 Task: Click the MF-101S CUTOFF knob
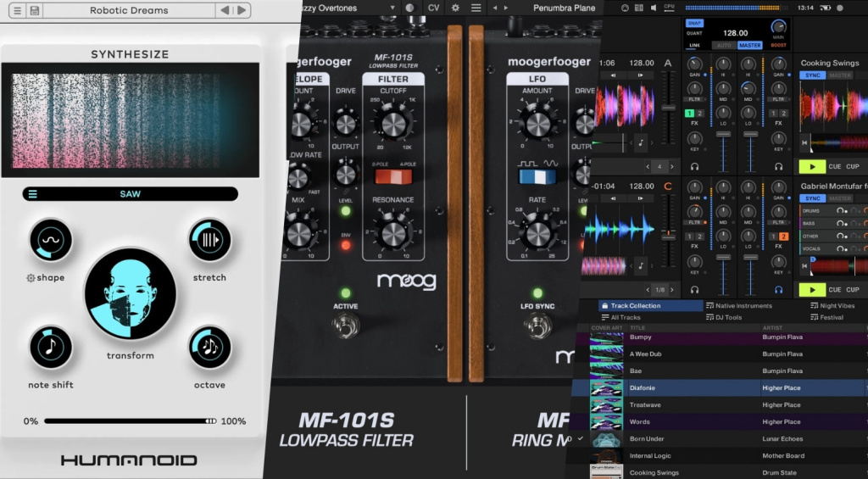point(393,122)
